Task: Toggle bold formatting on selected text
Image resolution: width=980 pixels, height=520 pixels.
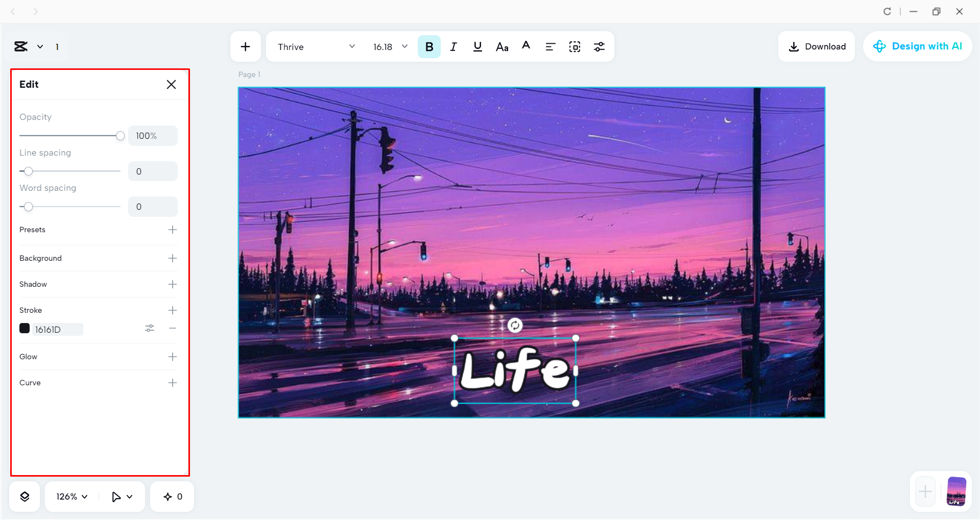Action: click(429, 46)
